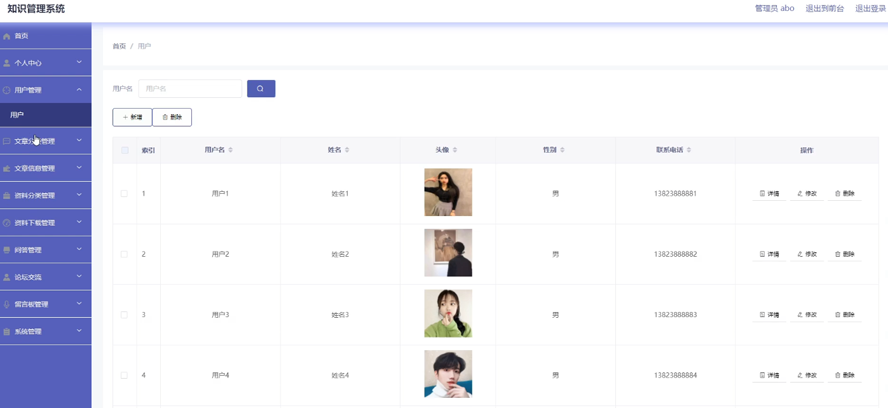Tick the select-all checkbox in table header
This screenshot has height=408, width=888.
(125, 150)
